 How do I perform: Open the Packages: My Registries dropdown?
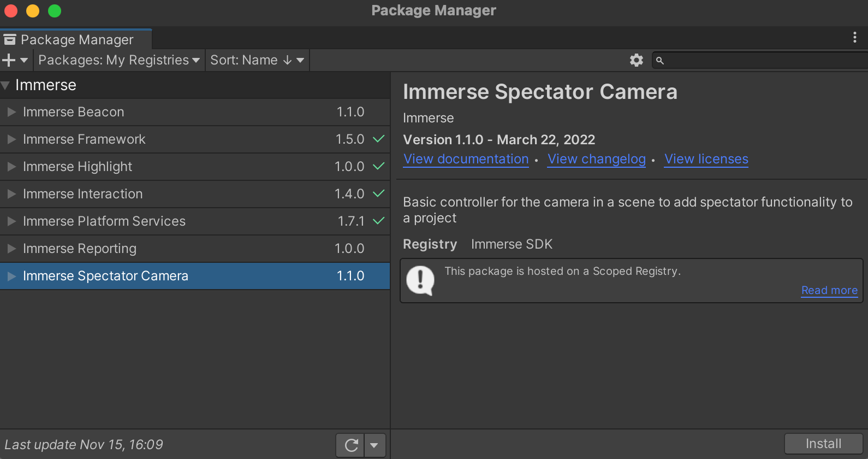click(119, 60)
